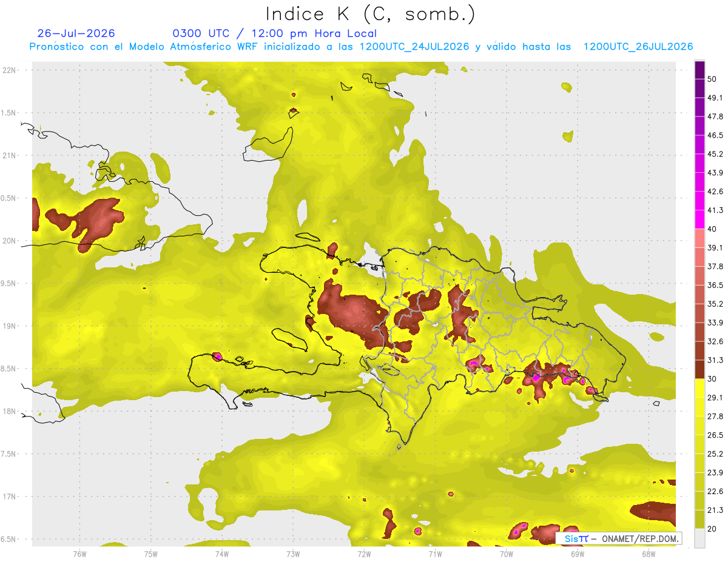
Task: Click the colorbar value "39.1"
Action: click(715, 247)
